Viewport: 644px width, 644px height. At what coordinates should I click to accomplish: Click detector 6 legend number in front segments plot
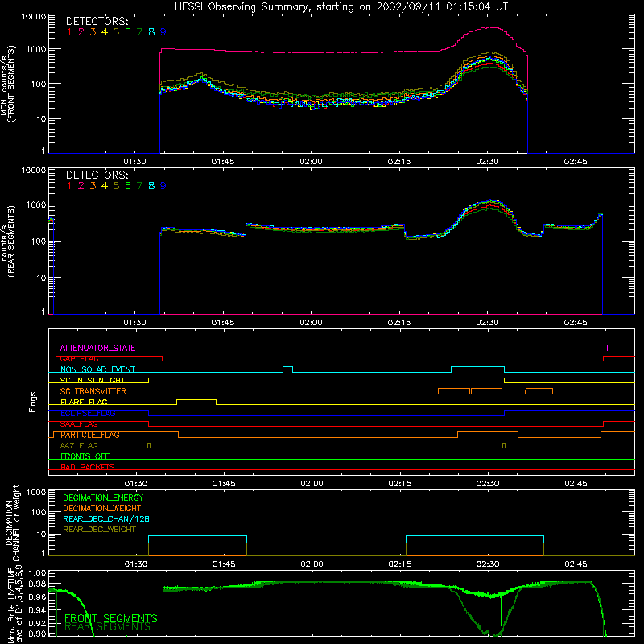(128, 32)
